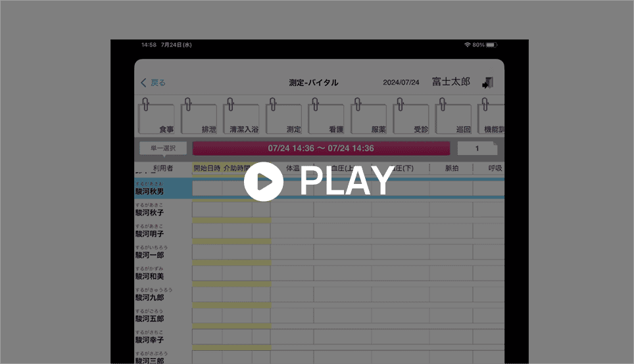Open the 排泄 tab
Image resolution: width=634 pixels, height=364 pixels.
[x=199, y=117]
